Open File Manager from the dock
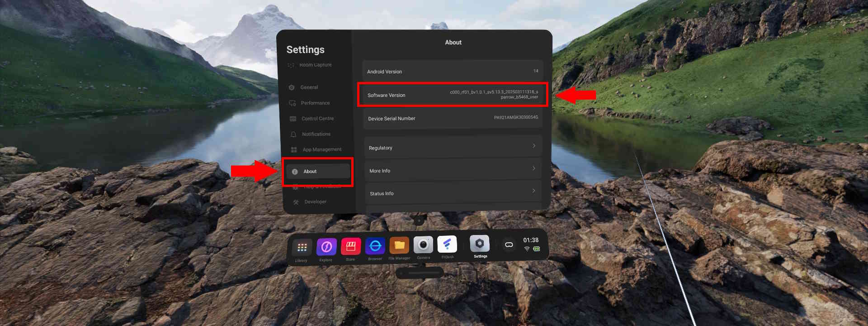This screenshot has height=326, width=868. coord(399,245)
